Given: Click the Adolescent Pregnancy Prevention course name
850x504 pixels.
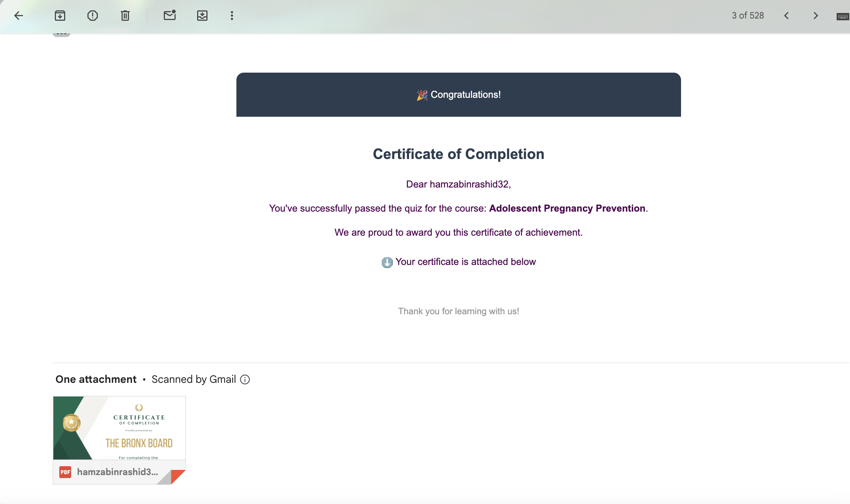Looking at the screenshot, I should click(x=567, y=208).
